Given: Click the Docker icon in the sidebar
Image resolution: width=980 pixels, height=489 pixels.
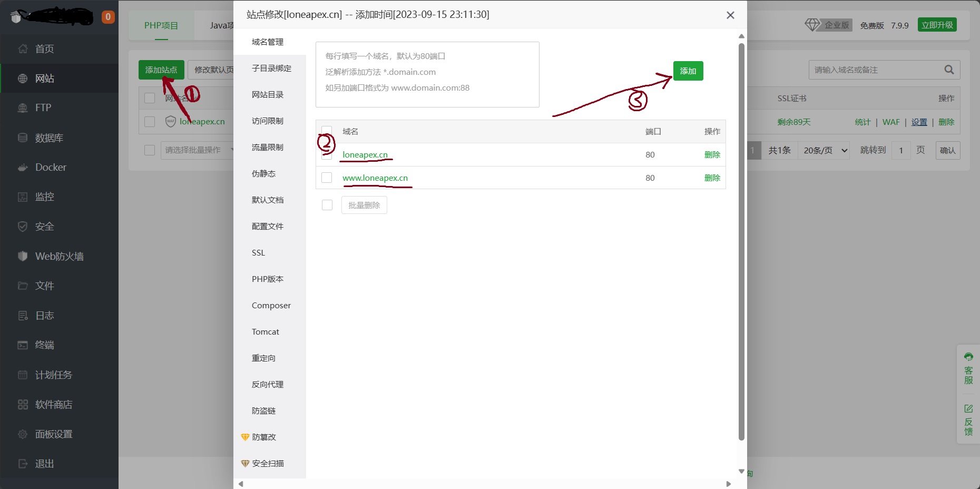Looking at the screenshot, I should (23, 168).
